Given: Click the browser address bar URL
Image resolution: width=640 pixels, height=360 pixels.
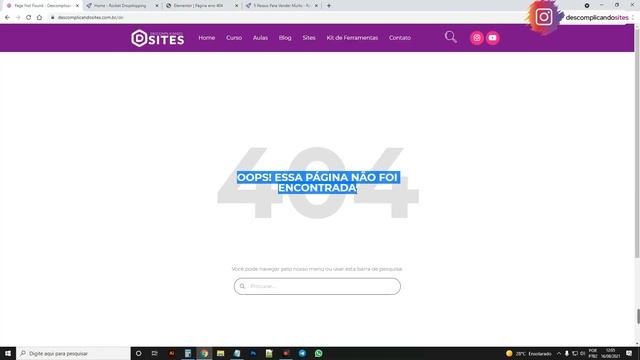Looking at the screenshot, I should (x=90, y=18).
